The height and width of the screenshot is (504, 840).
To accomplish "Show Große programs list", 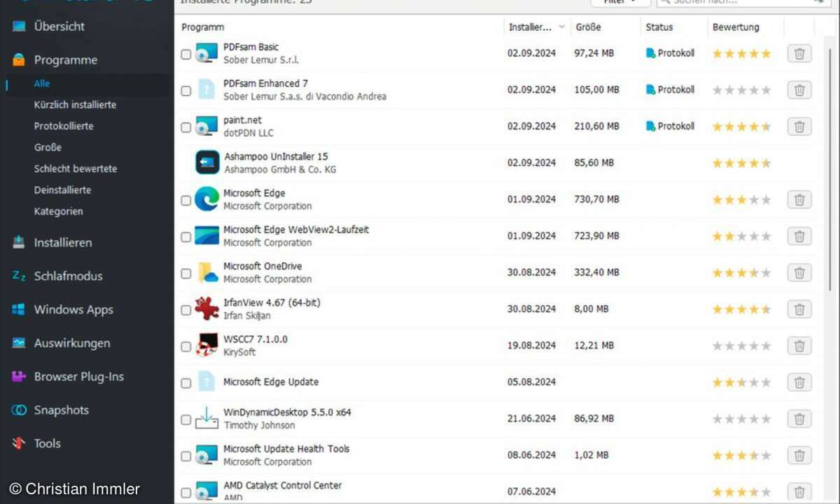I will pos(48,148).
